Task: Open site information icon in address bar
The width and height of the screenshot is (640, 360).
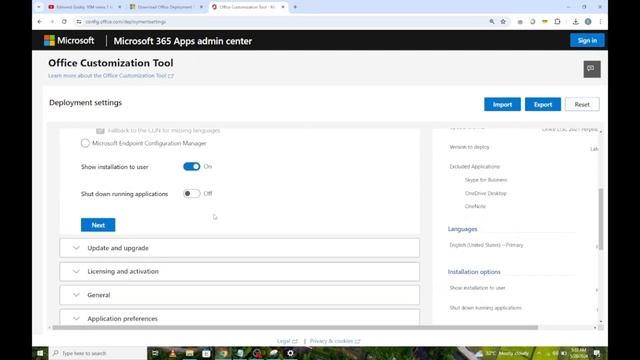Action: coord(78,22)
